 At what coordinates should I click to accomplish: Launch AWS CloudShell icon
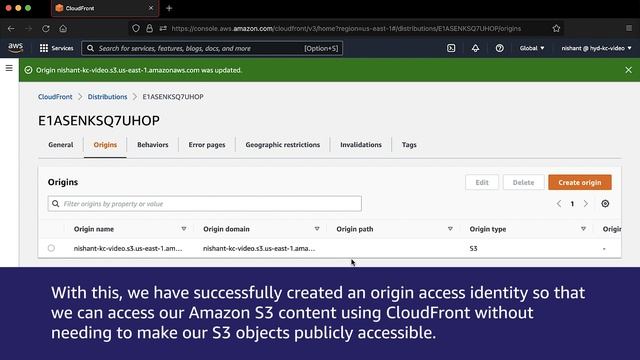coord(451,48)
